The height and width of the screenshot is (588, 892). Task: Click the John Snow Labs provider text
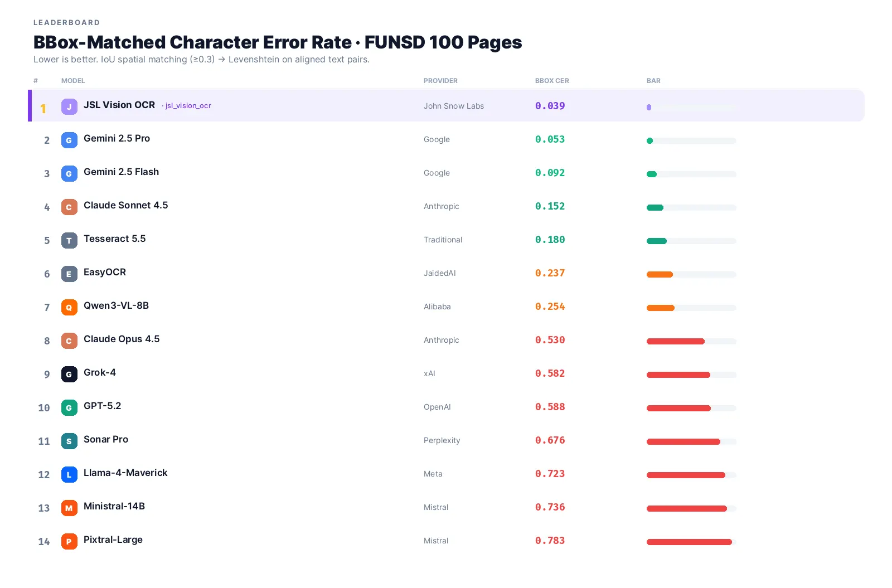click(454, 106)
